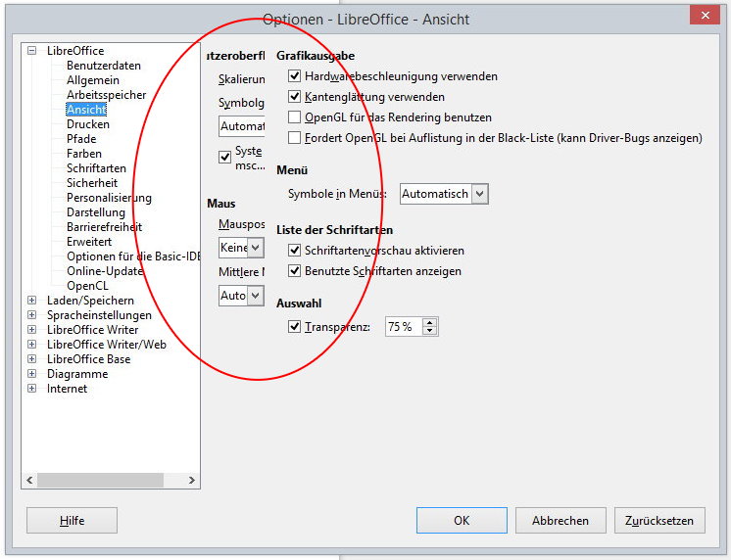731x560 pixels.
Task: Open the Symbole in Menüs dropdown
Action: (444, 194)
